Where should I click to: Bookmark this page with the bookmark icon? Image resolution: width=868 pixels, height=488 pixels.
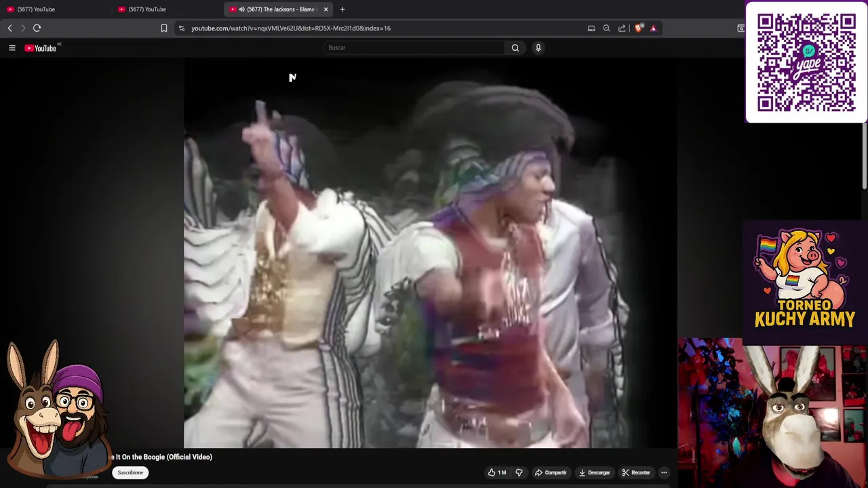(x=164, y=28)
